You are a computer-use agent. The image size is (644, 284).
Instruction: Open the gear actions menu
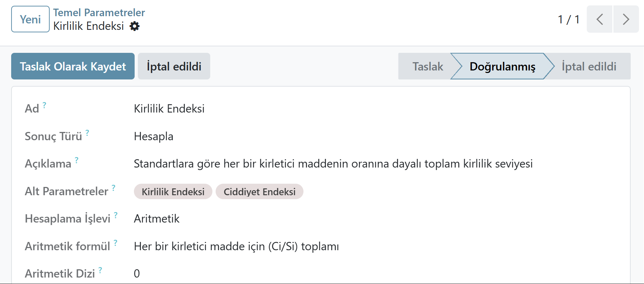135,26
